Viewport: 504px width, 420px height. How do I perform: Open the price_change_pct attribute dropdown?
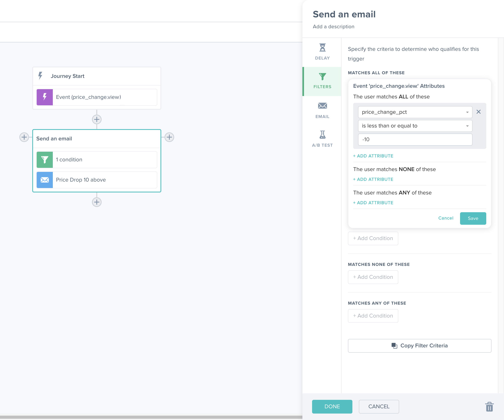tap(467, 112)
